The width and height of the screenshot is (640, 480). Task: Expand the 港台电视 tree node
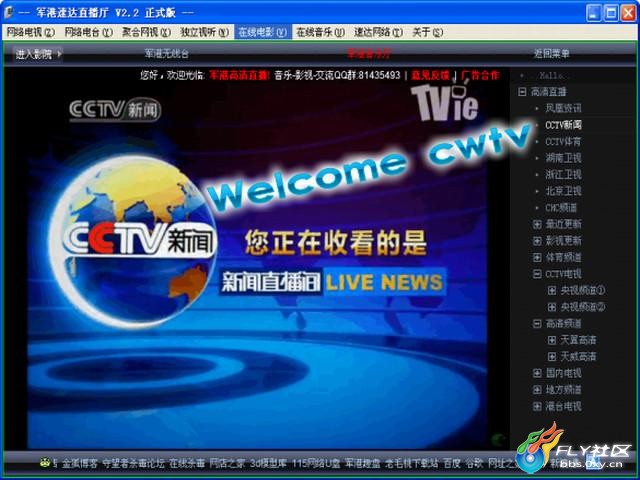point(537,407)
